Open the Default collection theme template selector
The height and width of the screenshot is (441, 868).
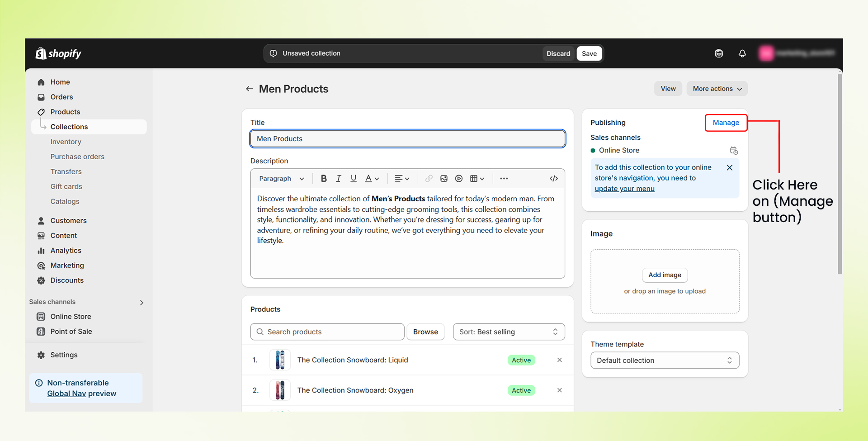coord(665,360)
